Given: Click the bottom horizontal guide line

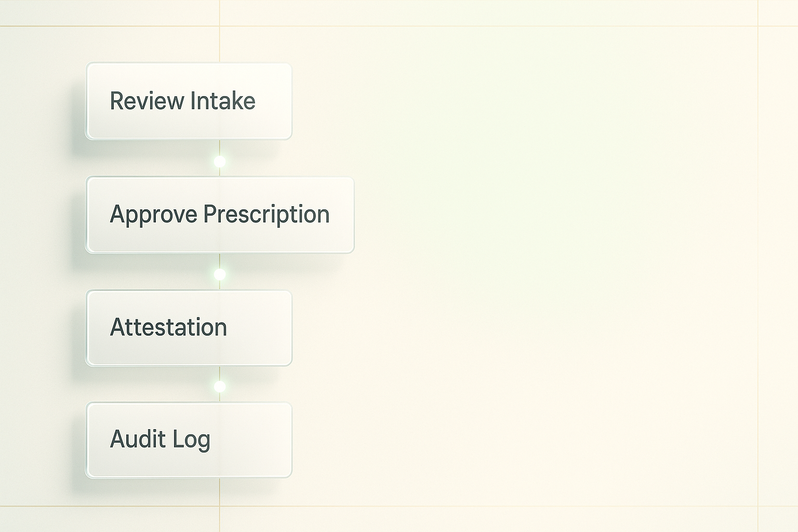Looking at the screenshot, I should point(468,507).
